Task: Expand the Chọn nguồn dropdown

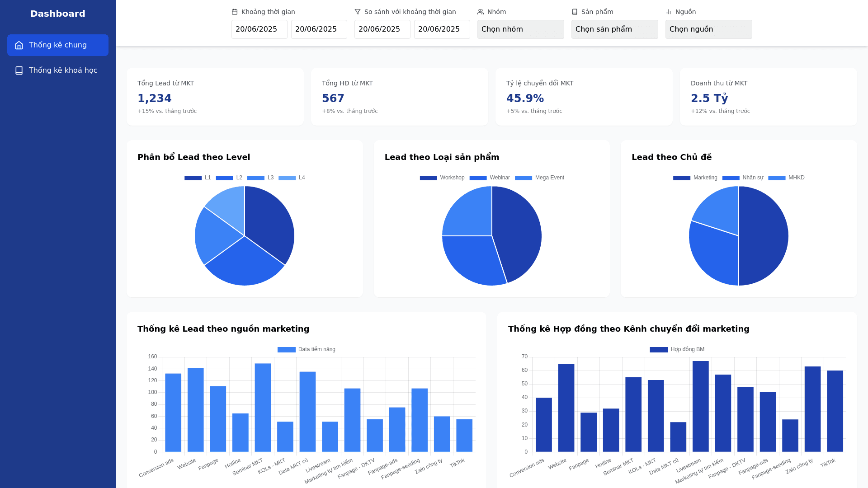Action: 708,29
